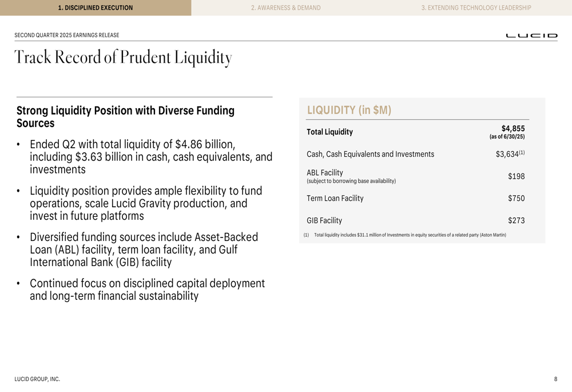This screenshot has height=392, width=572.
Task: Click the GIB Facility row label
Action: (x=324, y=220)
